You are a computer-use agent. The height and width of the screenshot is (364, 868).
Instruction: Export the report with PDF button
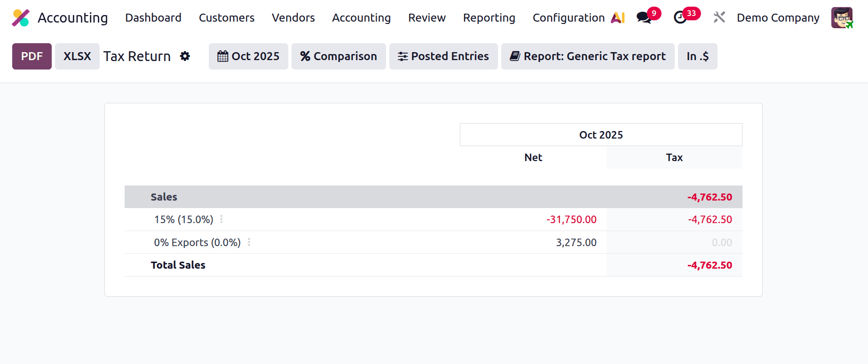[x=32, y=56]
